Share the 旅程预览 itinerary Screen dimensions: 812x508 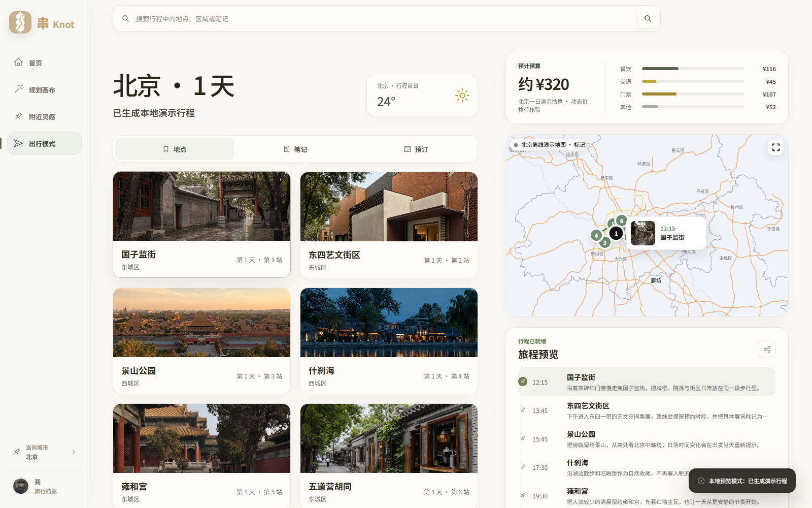coord(767,349)
